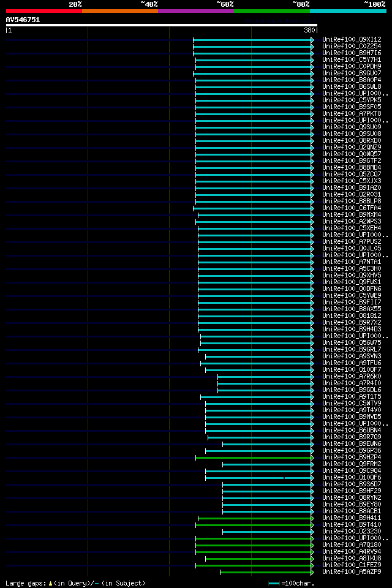392x588 pixels.
Task: Open UniRef100_A7R6K0 alignment label
Action: pyautogui.click(x=352, y=377)
